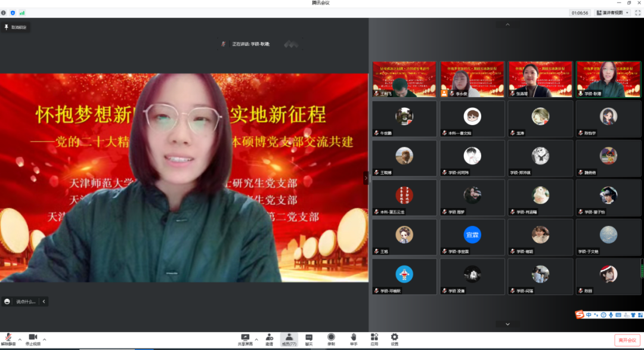The image size is (644, 350).
Task: Expand video options arrow next to 停止视频
Action: coord(44,339)
